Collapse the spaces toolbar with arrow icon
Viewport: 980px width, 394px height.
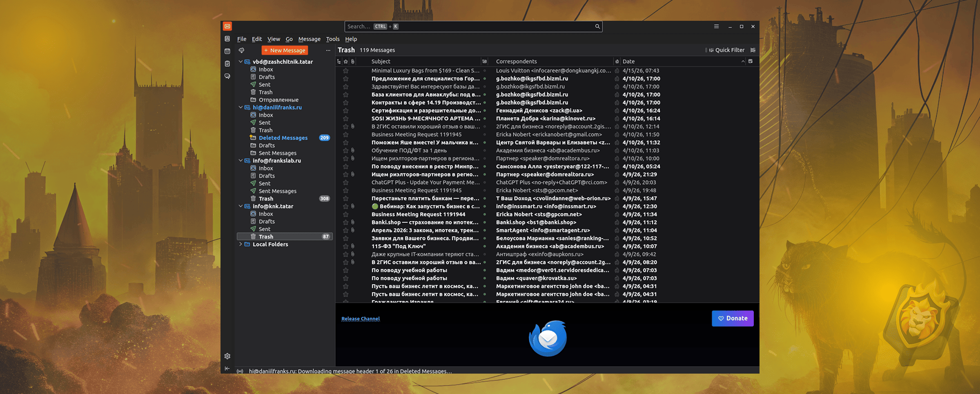pos(227,368)
